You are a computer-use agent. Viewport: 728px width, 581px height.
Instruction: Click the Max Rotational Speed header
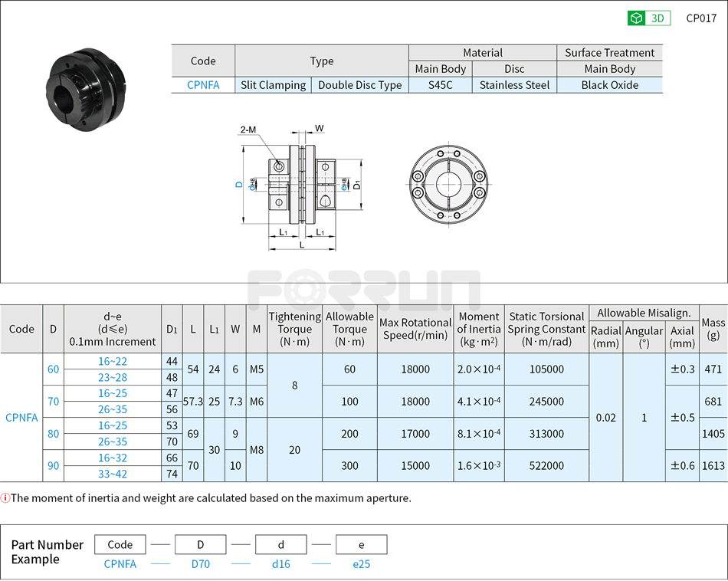tap(415, 329)
